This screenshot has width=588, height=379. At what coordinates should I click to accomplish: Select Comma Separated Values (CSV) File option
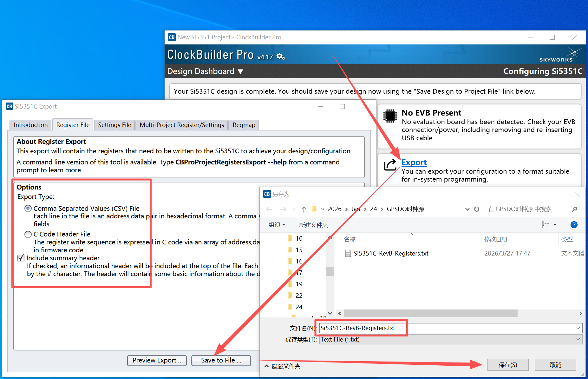[x=28, y=209]
